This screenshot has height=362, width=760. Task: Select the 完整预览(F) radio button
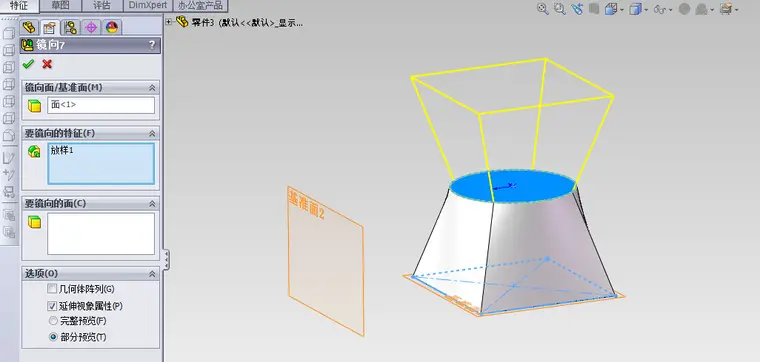coord(53,321)
